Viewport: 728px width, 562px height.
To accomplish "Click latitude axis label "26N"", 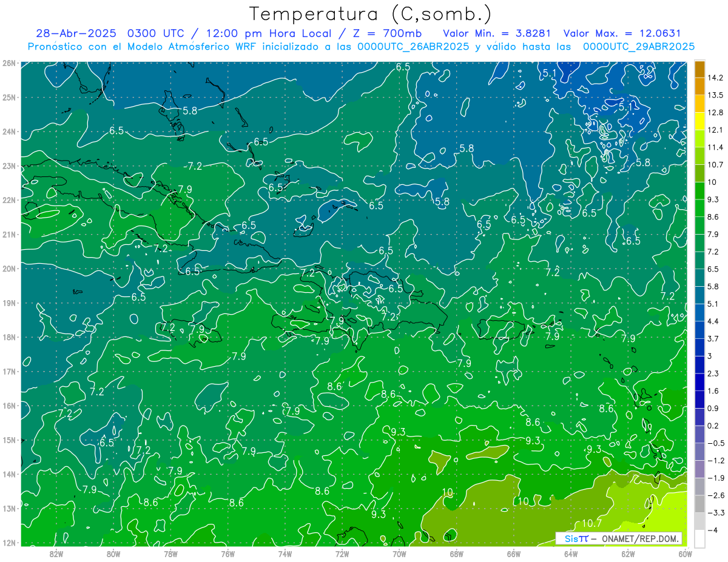I will coord(9,63).
